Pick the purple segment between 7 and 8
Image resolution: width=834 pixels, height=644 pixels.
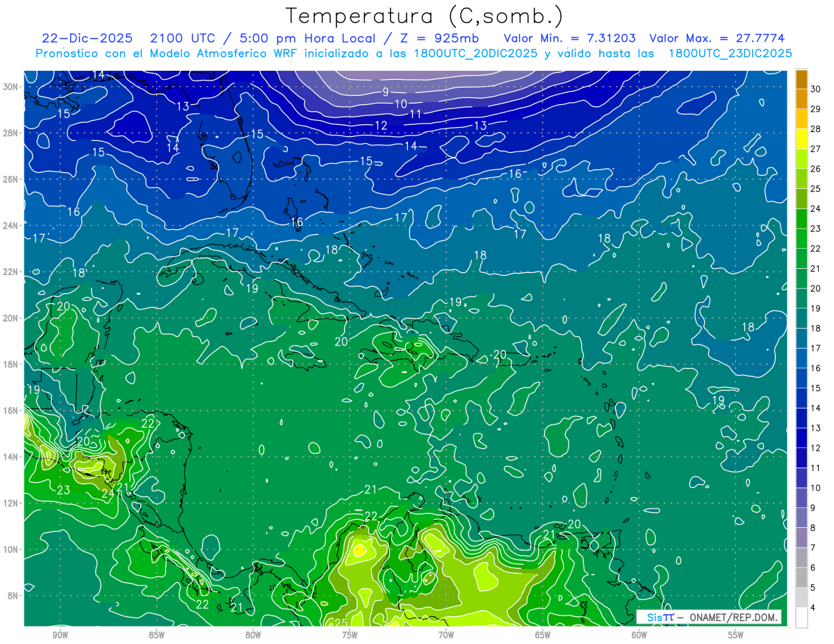click(x=802, y=538)
